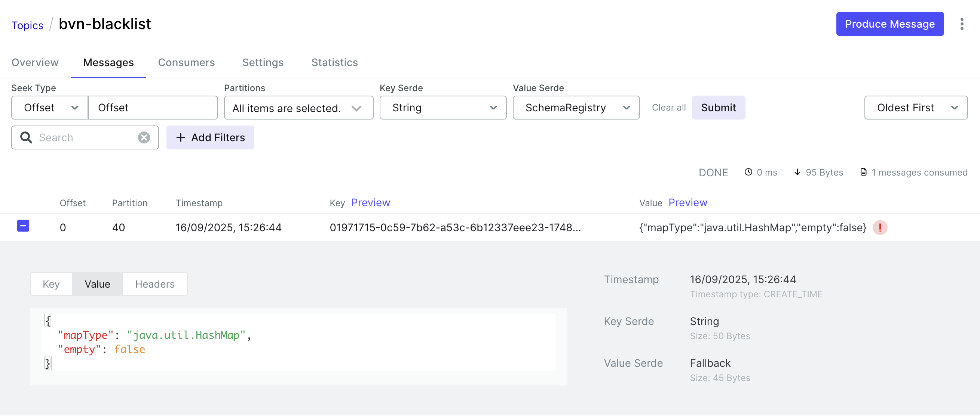
Task: Switch to the Consumers tab
Action: point(186,62)
